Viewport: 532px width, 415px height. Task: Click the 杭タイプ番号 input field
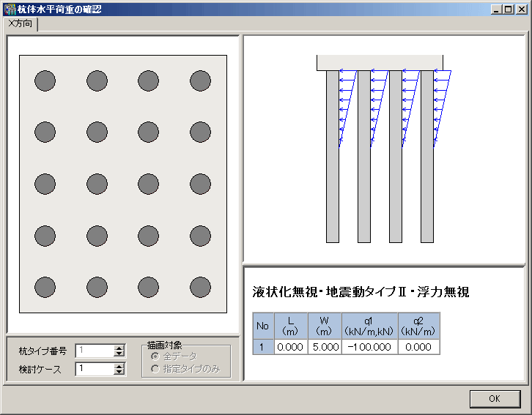point(95,351)
